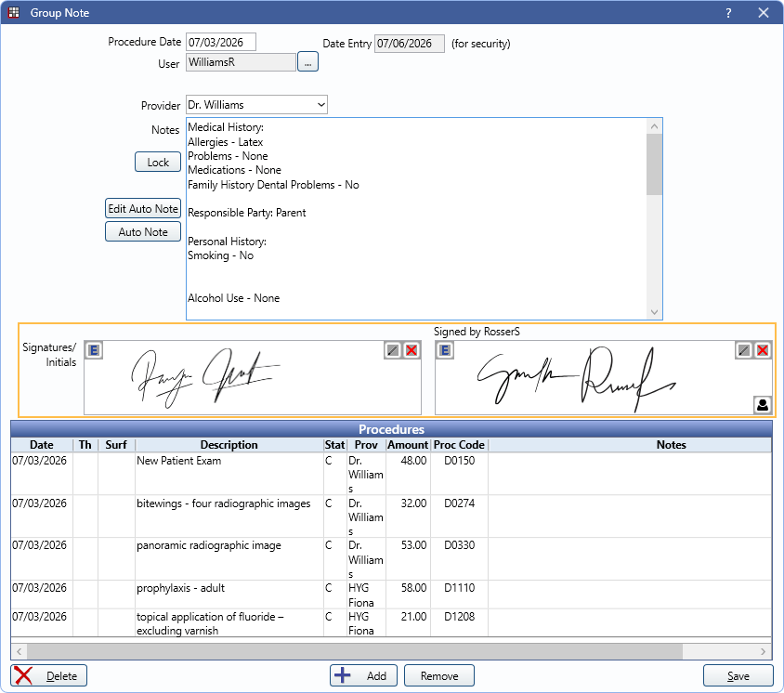Click the pencil icon in RosserS signature box

click(x=744, y=350)
